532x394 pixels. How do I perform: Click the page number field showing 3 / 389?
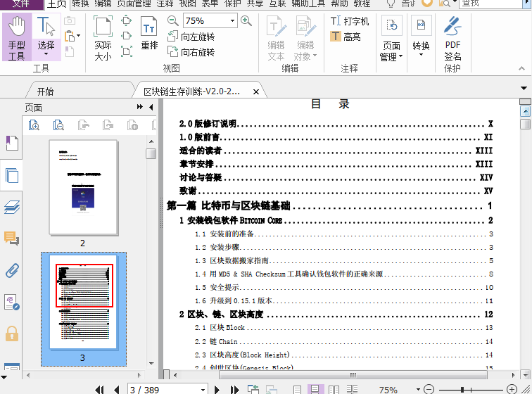(x=167, y=389)
